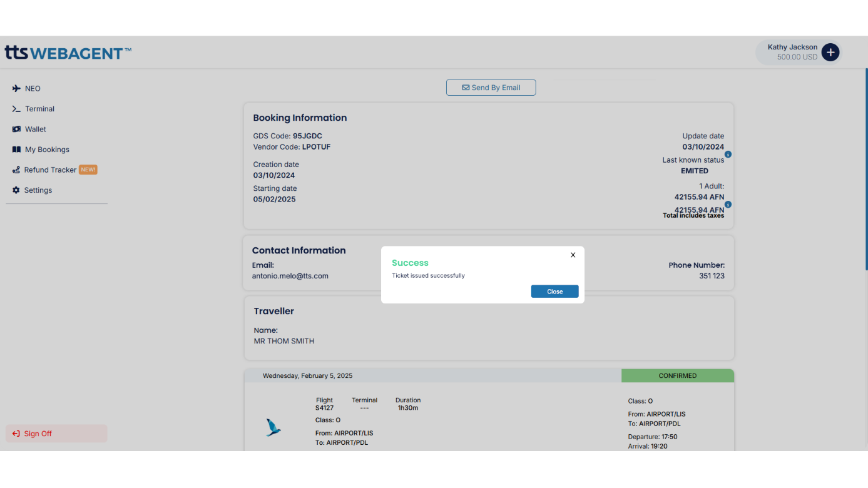Click the page vertical scrollbar
868x488 pixels.
(x=866, y=169)
